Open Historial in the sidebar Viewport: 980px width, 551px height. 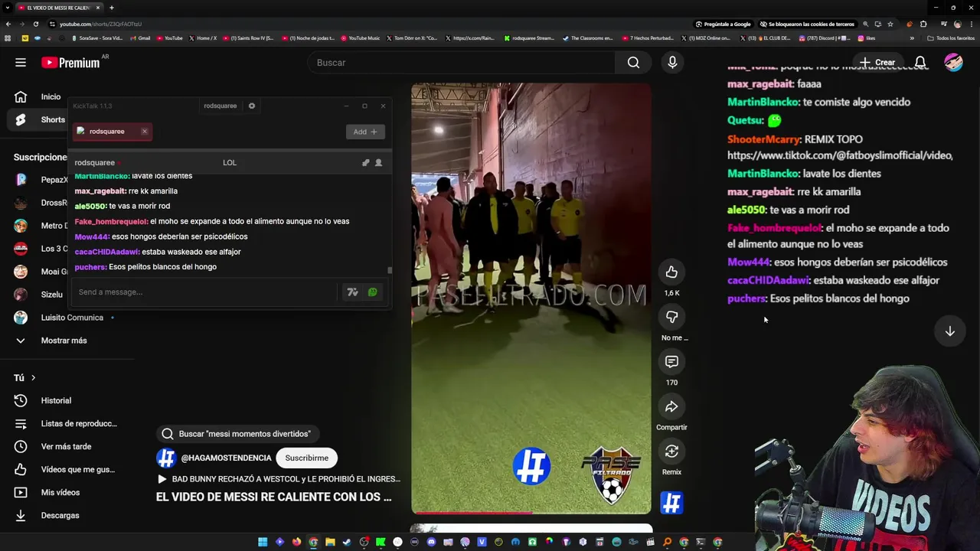56,400
